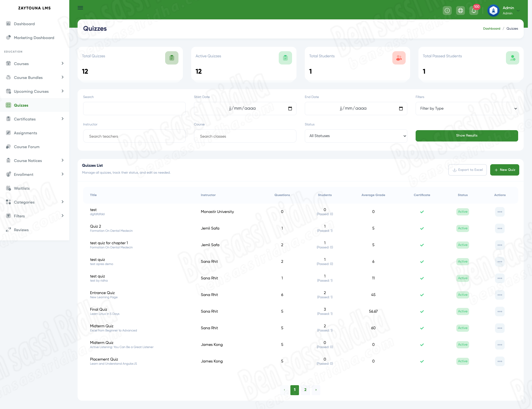This screenshot has height=409, width=532.
Task: Go to Marketing Dashboard in sidebar
Action: coord(34,38)
